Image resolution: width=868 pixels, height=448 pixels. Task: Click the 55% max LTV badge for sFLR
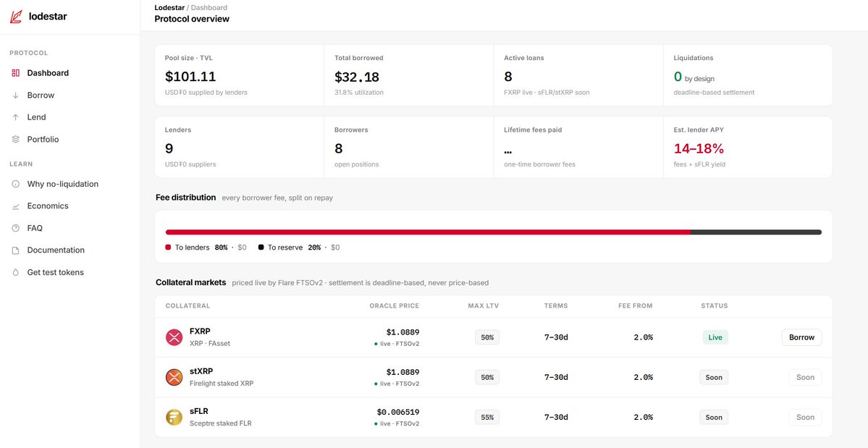pos(487,417)
